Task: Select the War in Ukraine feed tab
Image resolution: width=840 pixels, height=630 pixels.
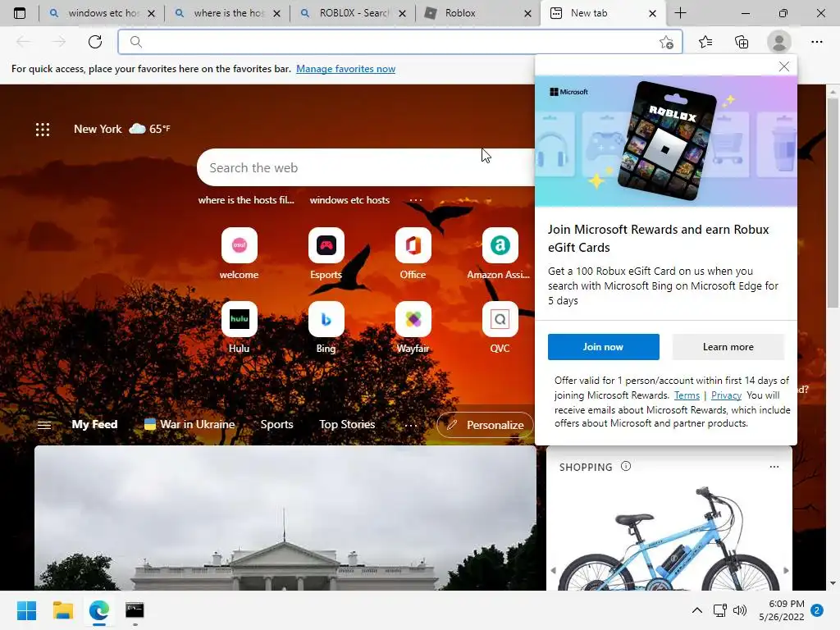Action: click(x=189, y=424)
